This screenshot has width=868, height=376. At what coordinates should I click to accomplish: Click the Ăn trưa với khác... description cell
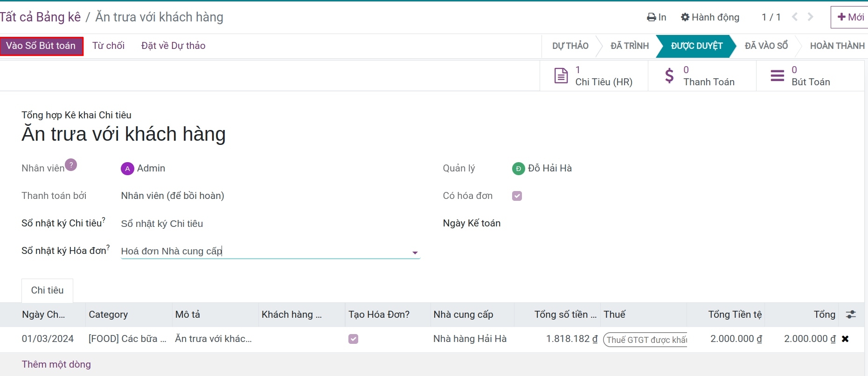click(x=213, y=339)
